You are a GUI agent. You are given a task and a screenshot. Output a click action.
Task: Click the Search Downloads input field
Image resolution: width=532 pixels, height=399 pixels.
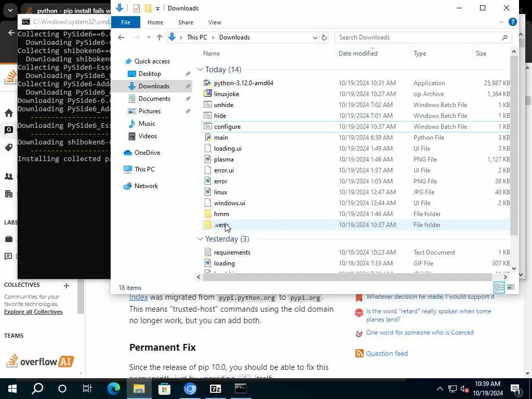(x=419, y=37)
